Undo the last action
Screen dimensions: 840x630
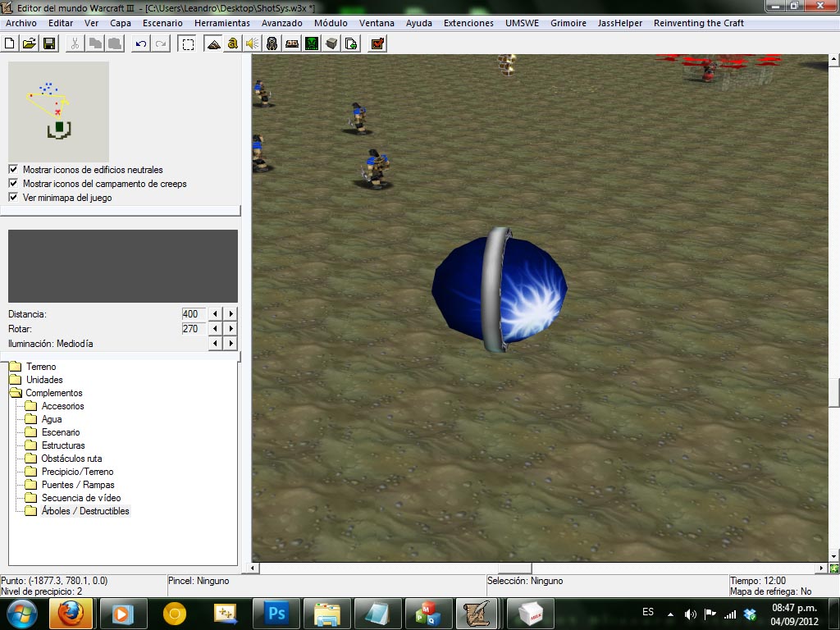(141, 44)
